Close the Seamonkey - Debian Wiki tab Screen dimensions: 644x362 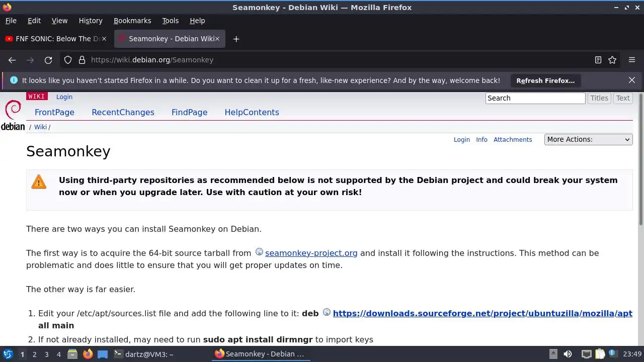point(218,39)
